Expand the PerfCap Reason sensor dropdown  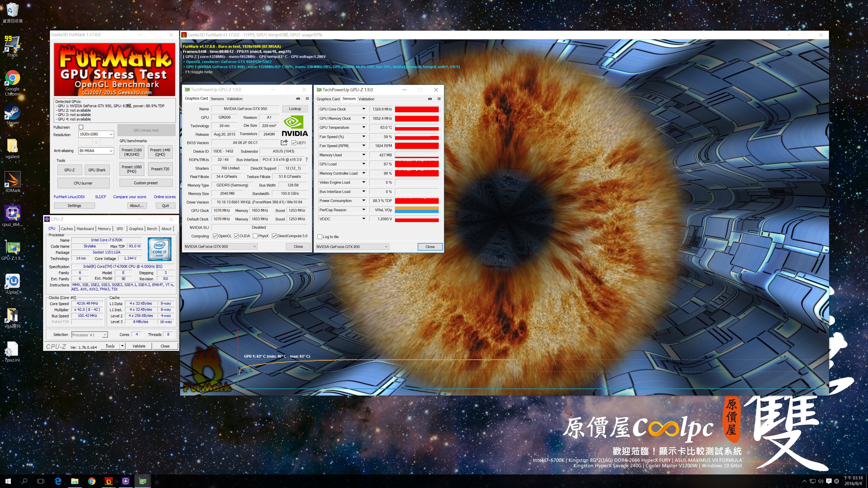point(363,210)
